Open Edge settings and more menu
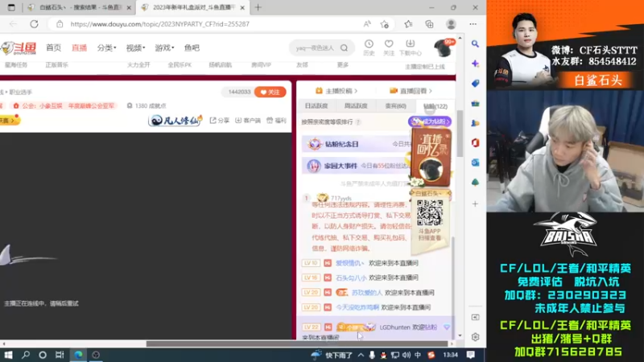Image resolution: width=644 pixels, height=362 pixels. [x=473, y=24]
